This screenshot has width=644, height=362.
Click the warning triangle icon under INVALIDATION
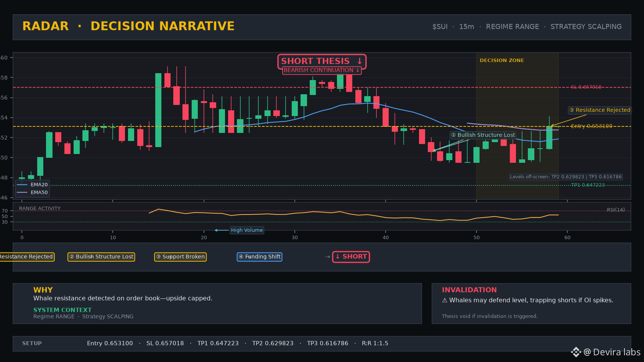click(445, 300)
